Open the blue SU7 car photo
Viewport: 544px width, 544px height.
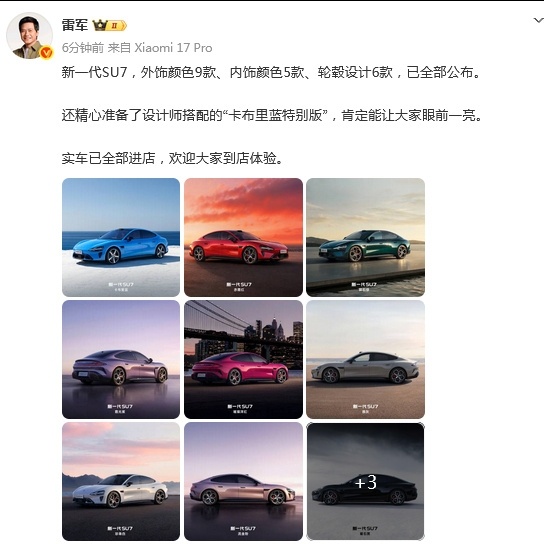tap(121, 237)
